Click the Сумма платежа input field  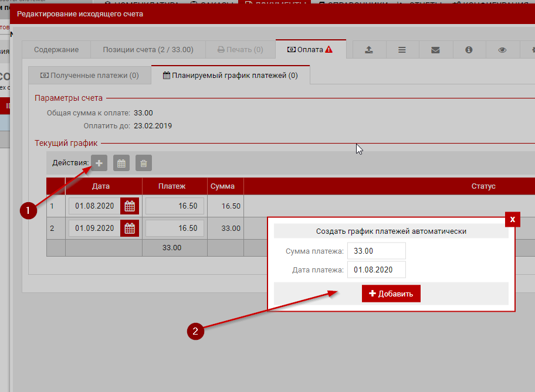[x=376, y=251]
